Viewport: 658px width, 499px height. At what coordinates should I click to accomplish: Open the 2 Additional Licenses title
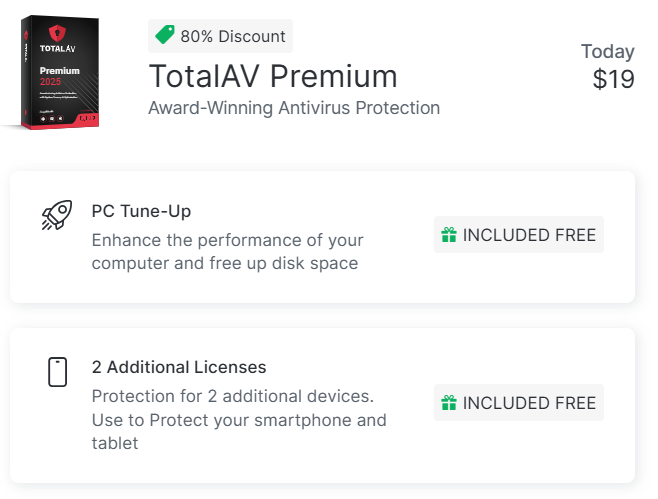[179, 367]
